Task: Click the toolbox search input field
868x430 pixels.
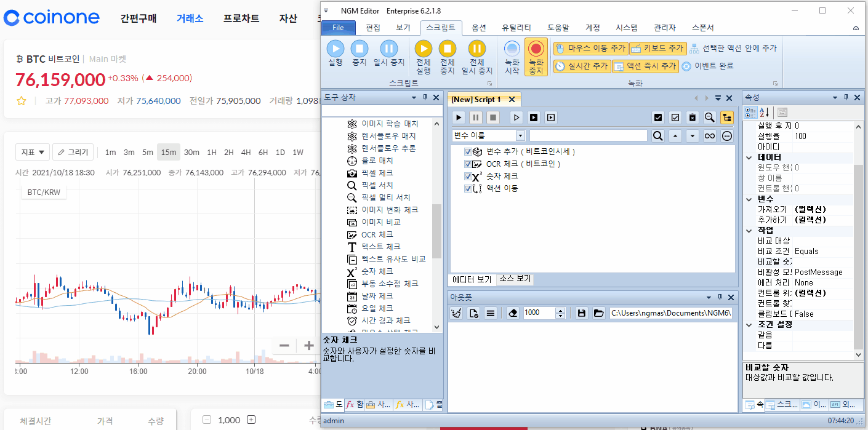Action: (382, 111)
